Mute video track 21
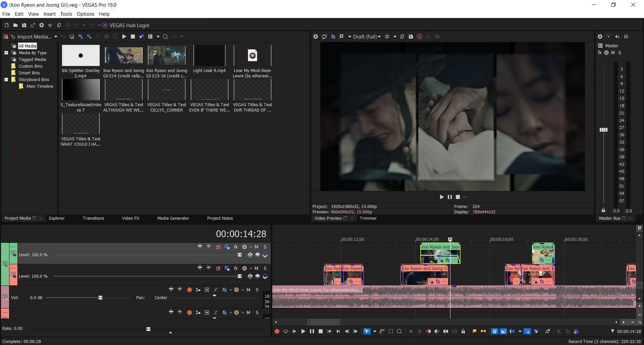644x345 pixels. (257, 268)
